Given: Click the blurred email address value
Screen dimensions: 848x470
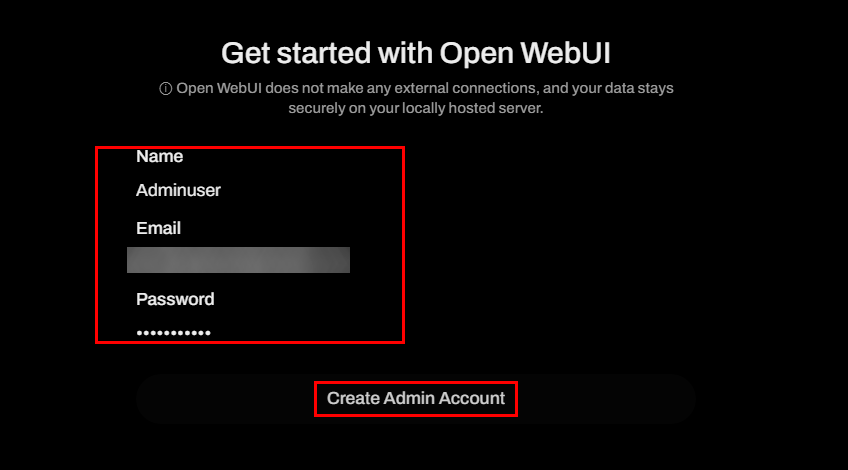Looking at the screenshot, I should pyautogui.click(x=238, y=260).
